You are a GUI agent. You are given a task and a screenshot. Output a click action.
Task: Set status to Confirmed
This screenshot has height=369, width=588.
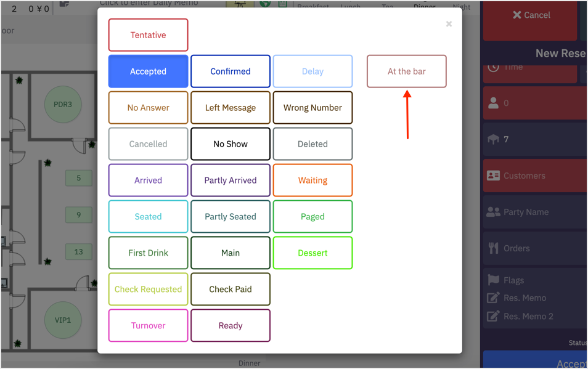click(231, 71)
